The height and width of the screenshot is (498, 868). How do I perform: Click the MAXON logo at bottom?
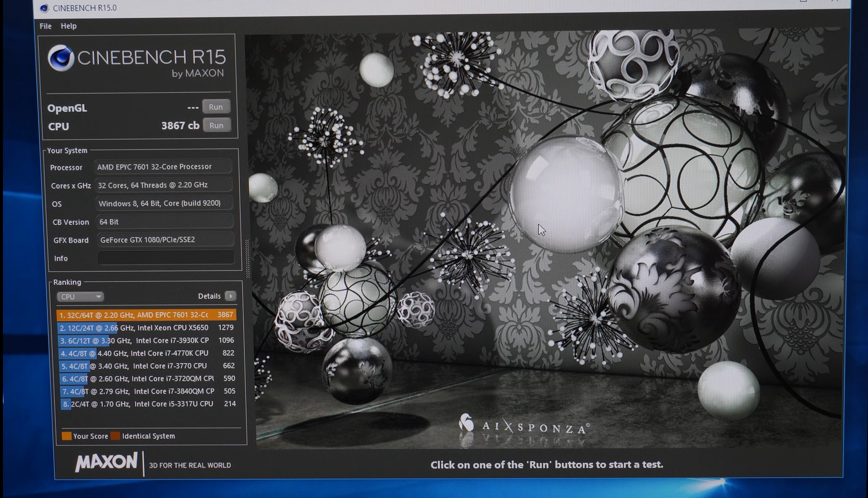click(x=106, y=462)
